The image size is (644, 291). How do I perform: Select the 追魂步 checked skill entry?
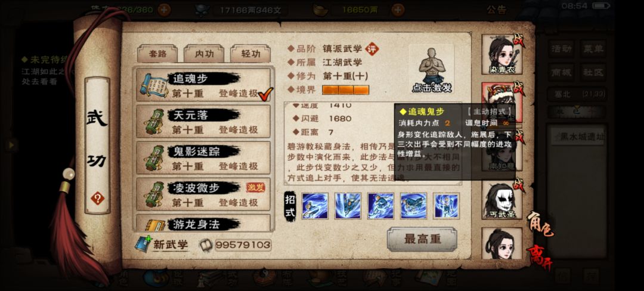pos(203,85)
